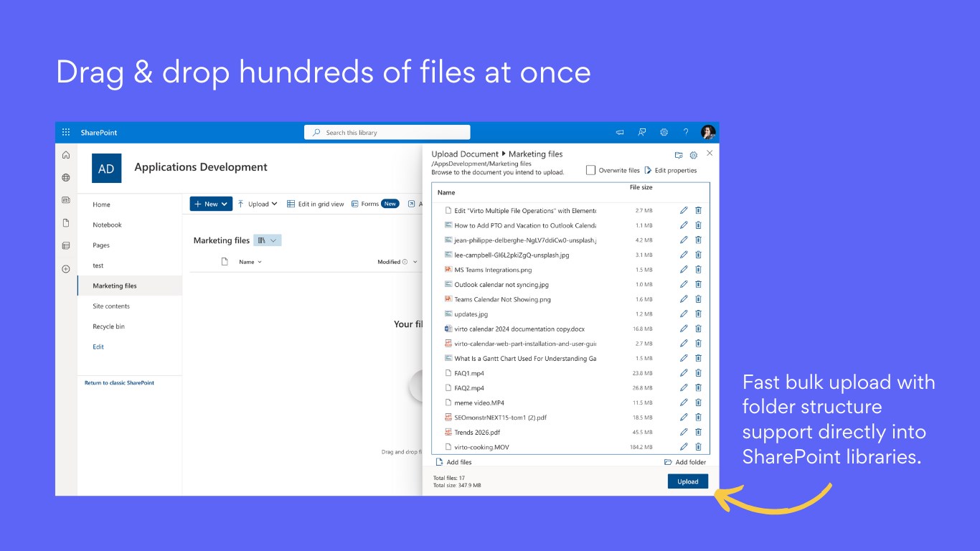Edit properties of MS Teams Integrations.png
This screenshot has width=980, height=551.
tap(684, 269)
